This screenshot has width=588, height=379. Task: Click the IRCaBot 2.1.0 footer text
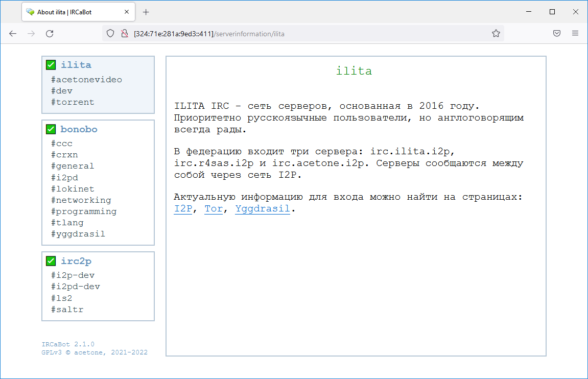coord(68,344)
